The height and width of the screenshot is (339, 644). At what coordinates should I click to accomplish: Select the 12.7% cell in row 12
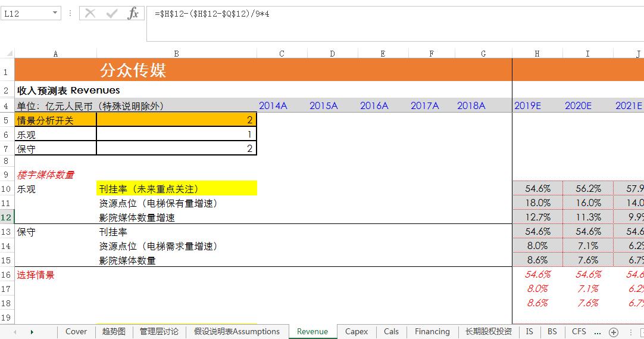pyautogui.click(x=537, y=217)
